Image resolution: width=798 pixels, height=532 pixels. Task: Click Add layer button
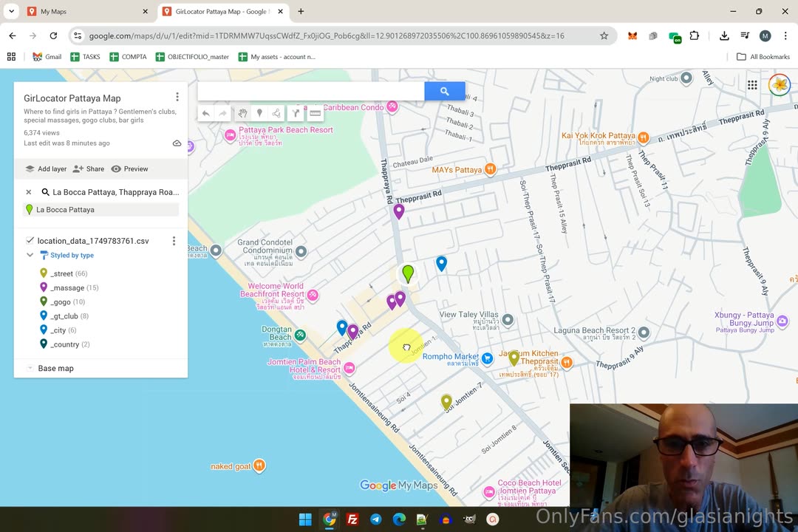(x=47, y=169)
